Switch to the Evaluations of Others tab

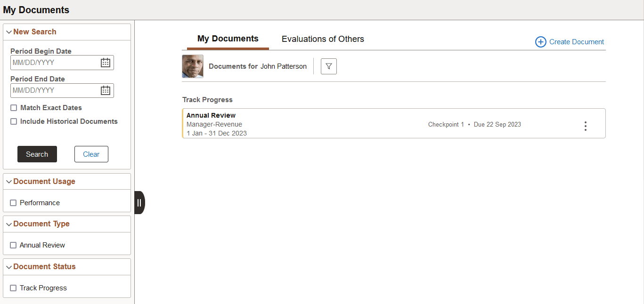pos(322,39)
